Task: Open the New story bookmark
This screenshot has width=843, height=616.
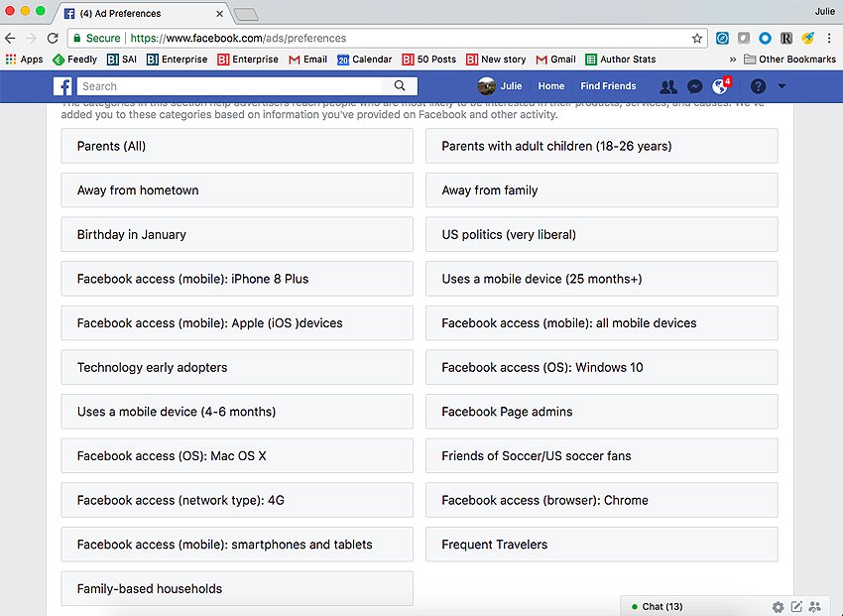Action: [x=496, y=60]
